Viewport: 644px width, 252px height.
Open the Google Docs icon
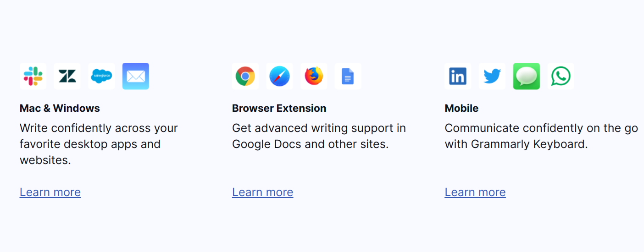(348, 76)
